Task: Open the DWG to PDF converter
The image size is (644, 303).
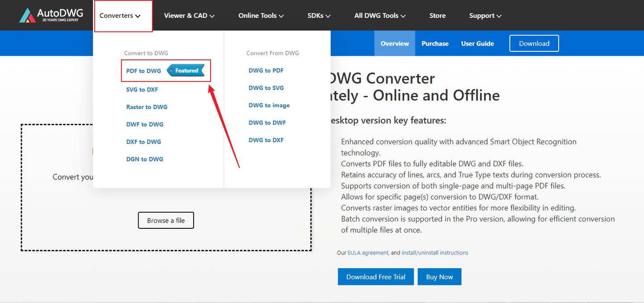Action: click(266, 71)
